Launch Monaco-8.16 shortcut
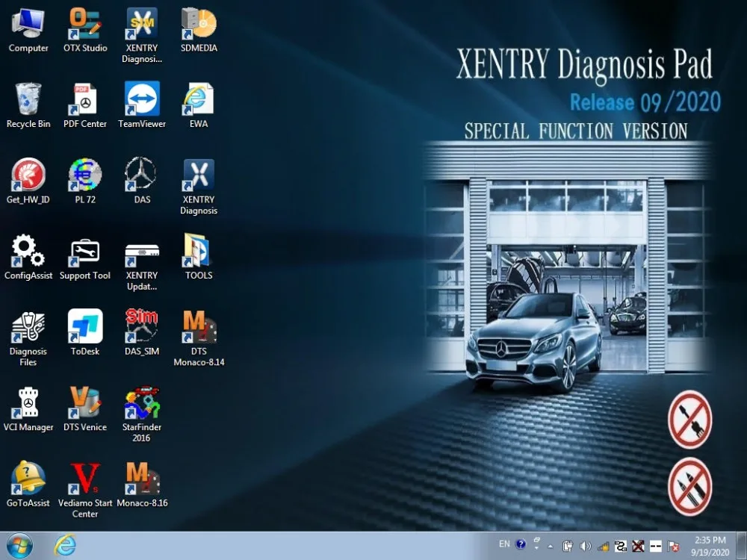Image resolution: width=747 pixels, height=560 pixels. click(141, 485)
